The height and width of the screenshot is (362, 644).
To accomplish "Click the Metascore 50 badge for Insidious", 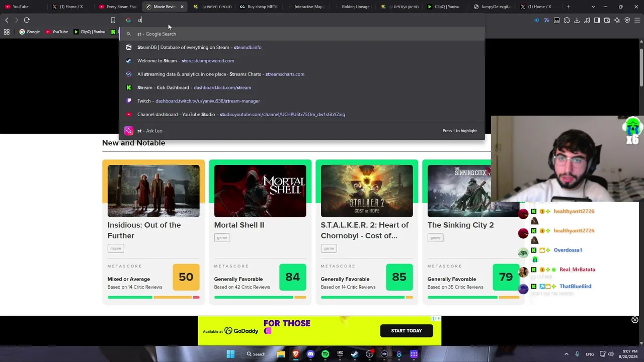I will [186, 277].
